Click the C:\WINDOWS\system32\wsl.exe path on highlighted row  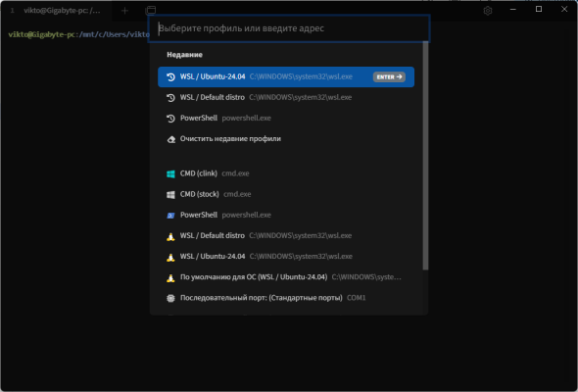pyautogui.click(x=301, y=76)
